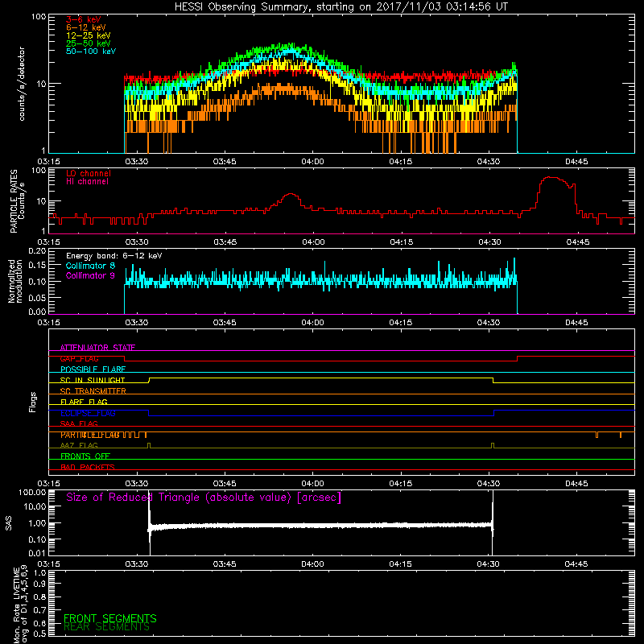Click the 04:00 tick label under count-rate plot
This screenshot has width=644, height=644.
point(312,162)
